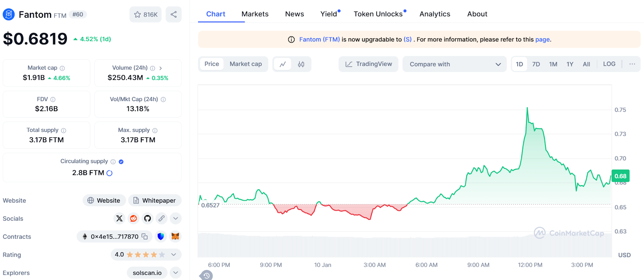
Task: Open the Chart tab
Action: (x=216, y=14)
